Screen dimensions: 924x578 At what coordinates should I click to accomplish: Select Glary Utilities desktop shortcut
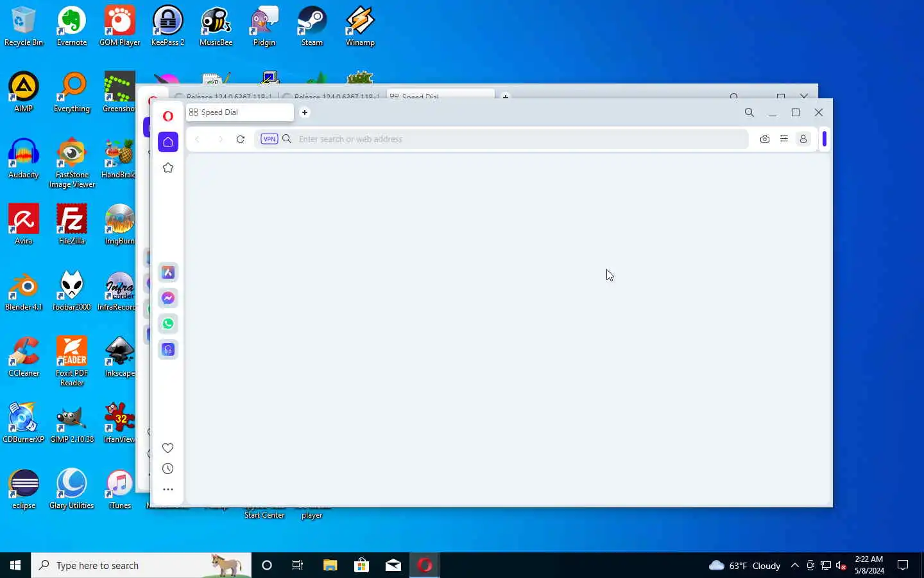(x=72, y=489)
